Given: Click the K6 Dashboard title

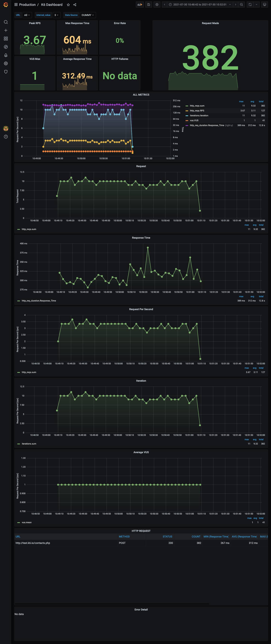Looking at the screenshot, I should click(52, 5).
